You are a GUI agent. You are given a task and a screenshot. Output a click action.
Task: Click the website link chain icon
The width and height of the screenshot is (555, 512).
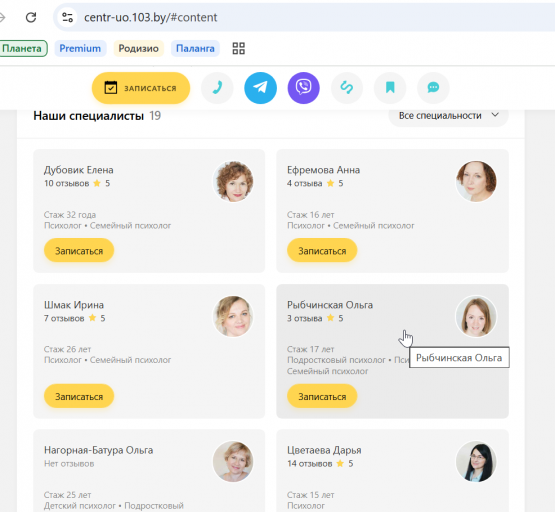(x=347, y=88)
